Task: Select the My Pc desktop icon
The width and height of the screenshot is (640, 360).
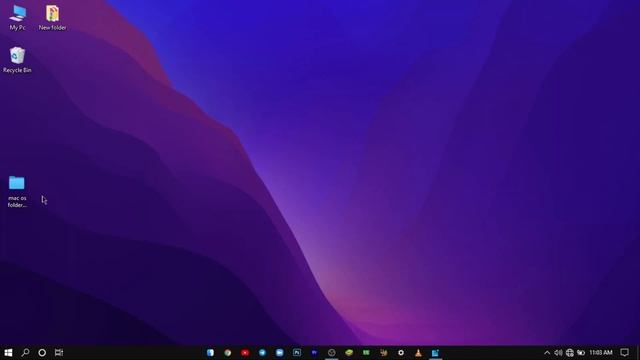Action: [17, 18]
